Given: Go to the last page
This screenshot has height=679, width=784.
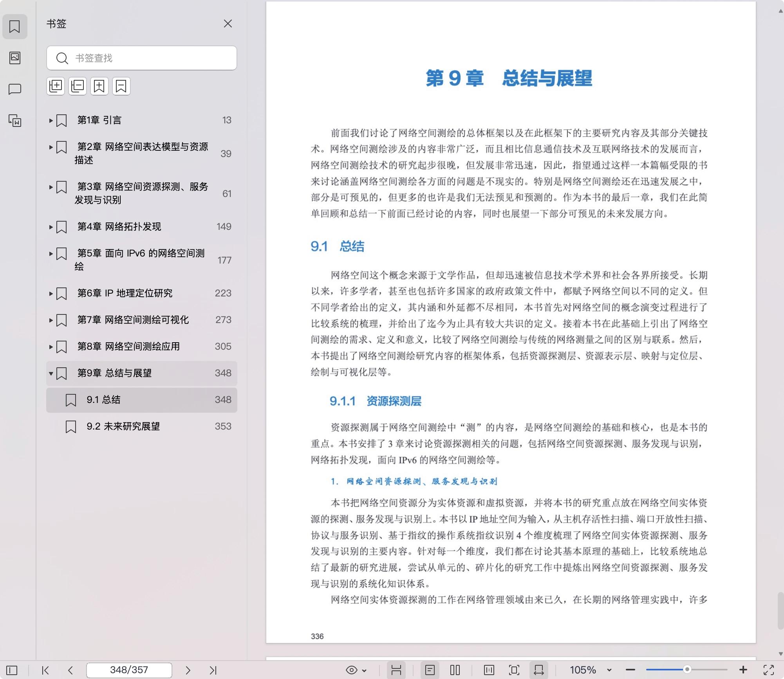Looking at the screenshot, I should point(213,670).
